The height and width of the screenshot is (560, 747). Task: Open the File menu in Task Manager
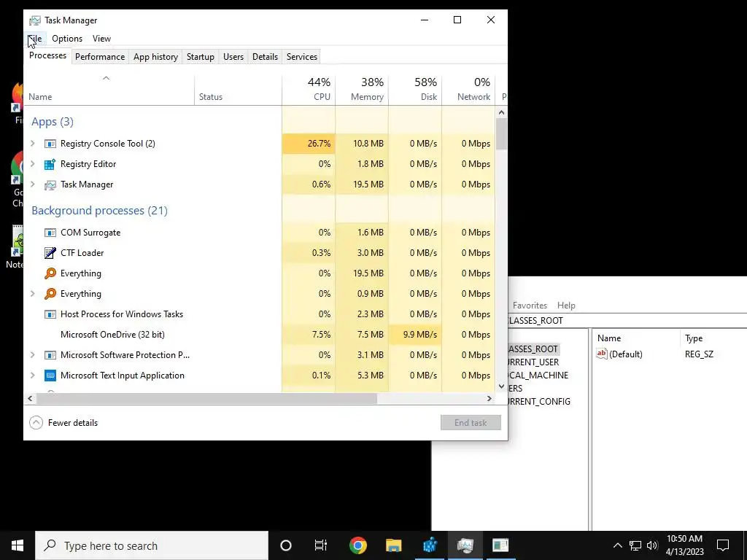tap(35, 39)
